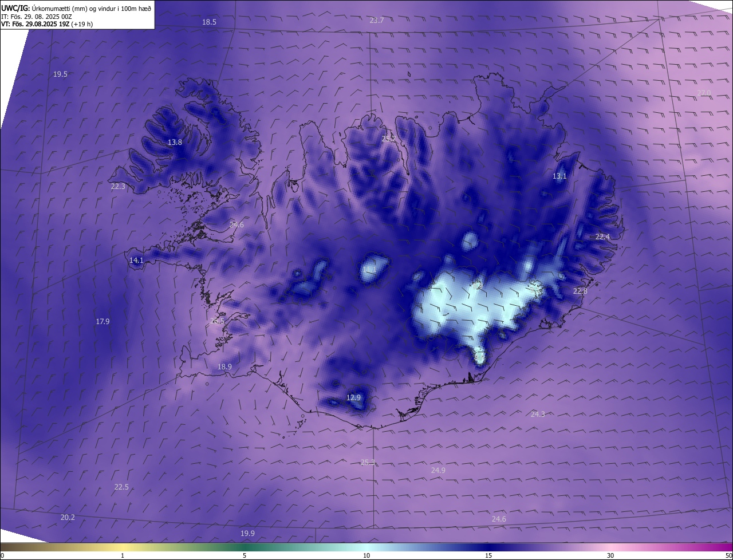This screenshot has width=733, height=560.
Task: Click the 'IT: Fös. 29. 08. 2025 00Z' line
Action: [36, 17]
